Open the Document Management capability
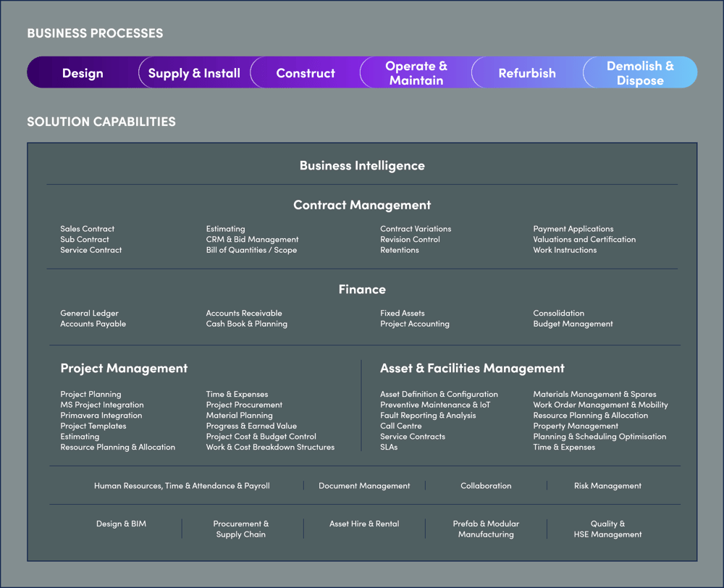Viewport: 724px width, 588px height. (364, 486)
